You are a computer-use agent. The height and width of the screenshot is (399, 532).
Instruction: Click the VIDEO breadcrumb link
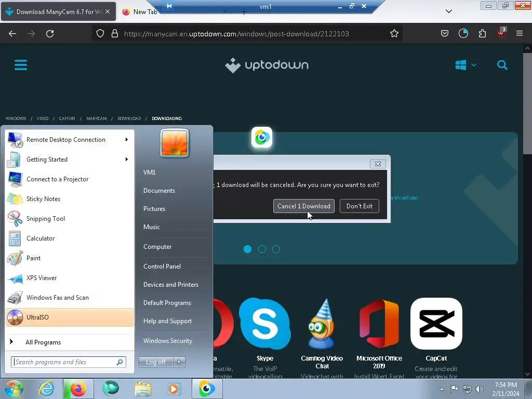click(43, 118)
